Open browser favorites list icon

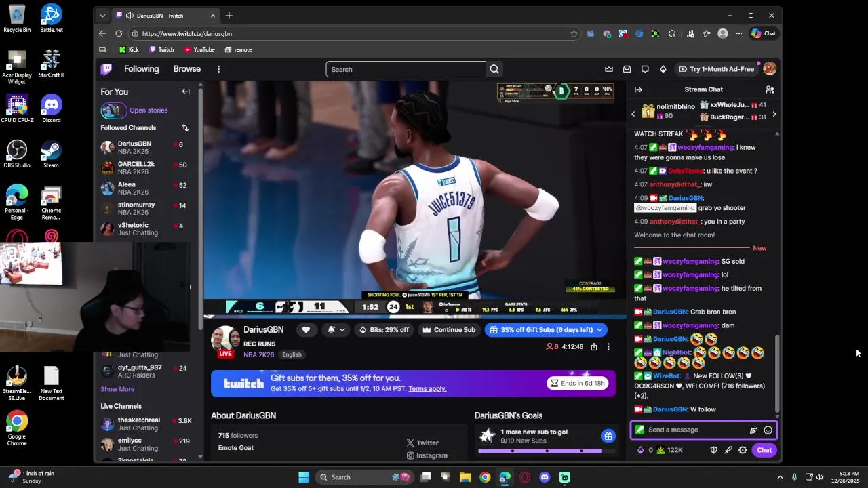(707, 33)
